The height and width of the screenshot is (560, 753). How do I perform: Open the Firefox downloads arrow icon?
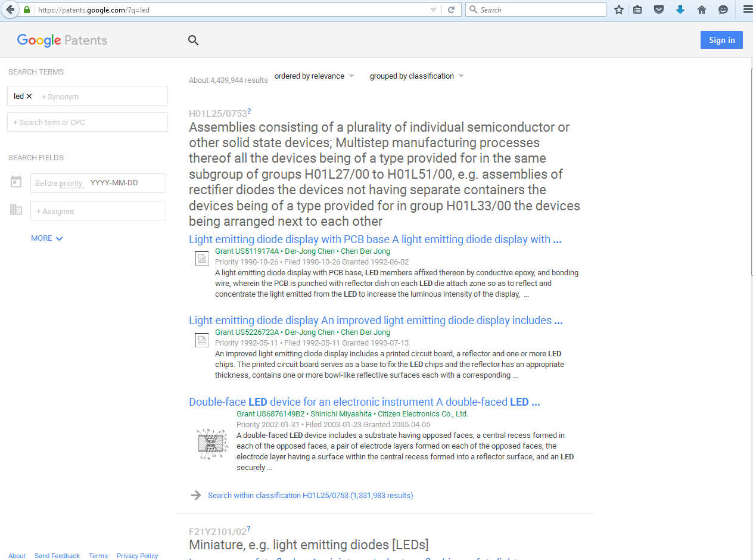(680, 10)
